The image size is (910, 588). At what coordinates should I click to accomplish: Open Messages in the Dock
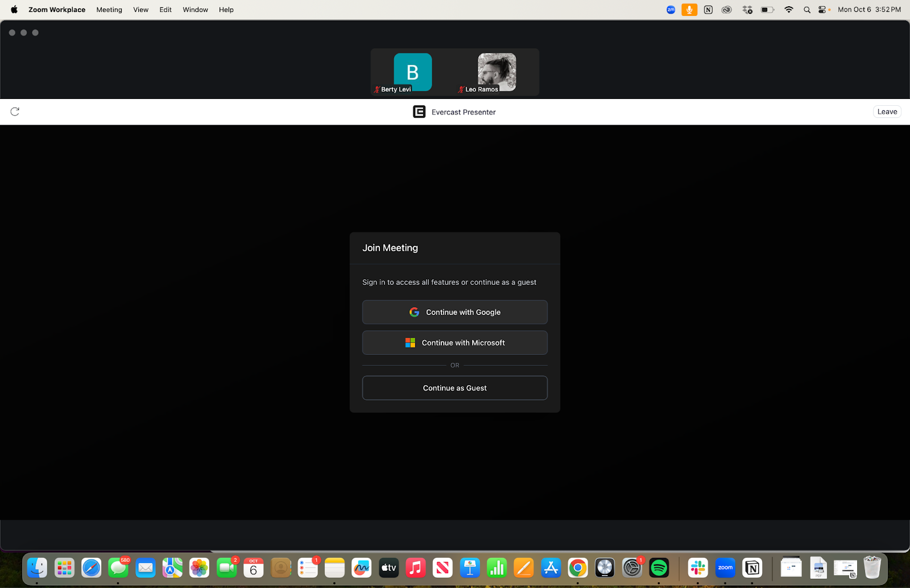click(x=118, y=568)
